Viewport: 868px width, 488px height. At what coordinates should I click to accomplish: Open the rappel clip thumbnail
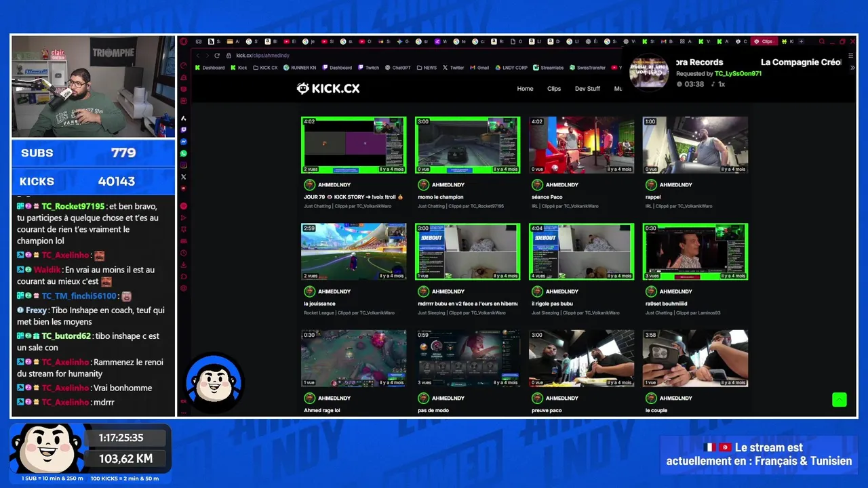pyautogui.click(x=695, y=145)
